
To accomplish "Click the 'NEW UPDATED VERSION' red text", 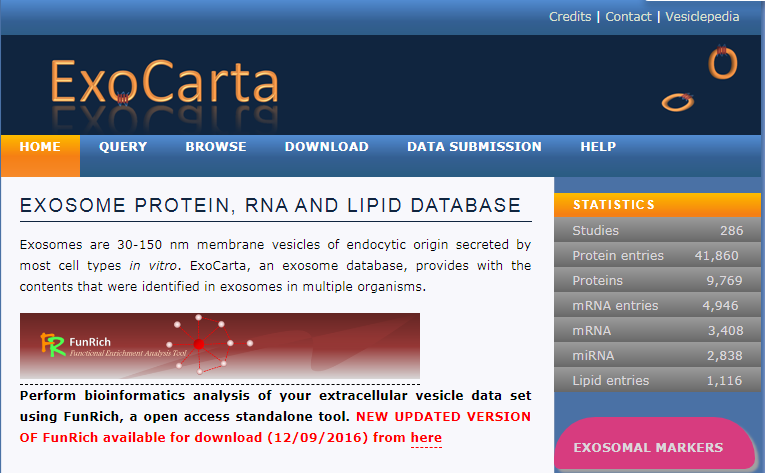I will [x=443, y=417].
